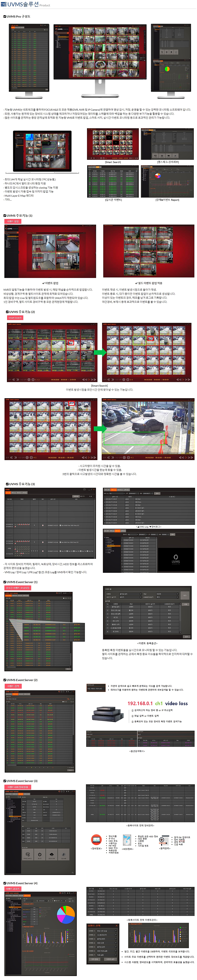Open the 이벤트 3 dropdown
The height and width of the screenshot is (980, 197).
pos(107,939)
